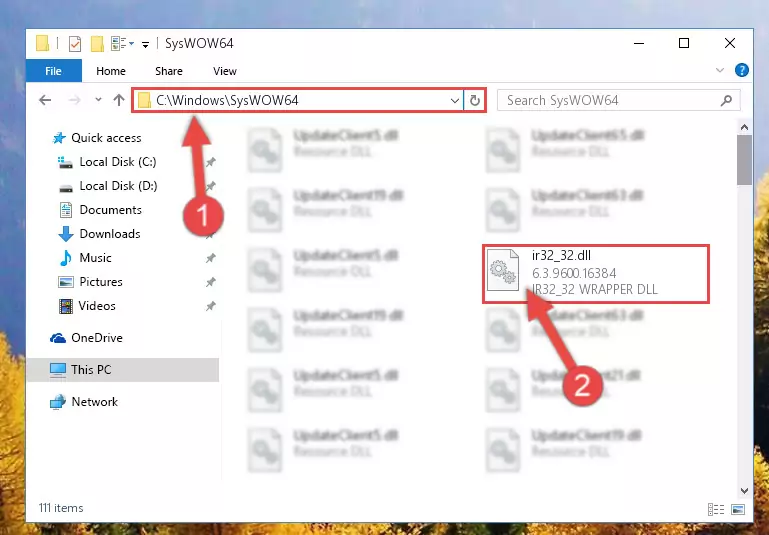Select This PC in navigation pane
Image resolution: width=769 pixels, height=535 pixels.
point(123,370)
